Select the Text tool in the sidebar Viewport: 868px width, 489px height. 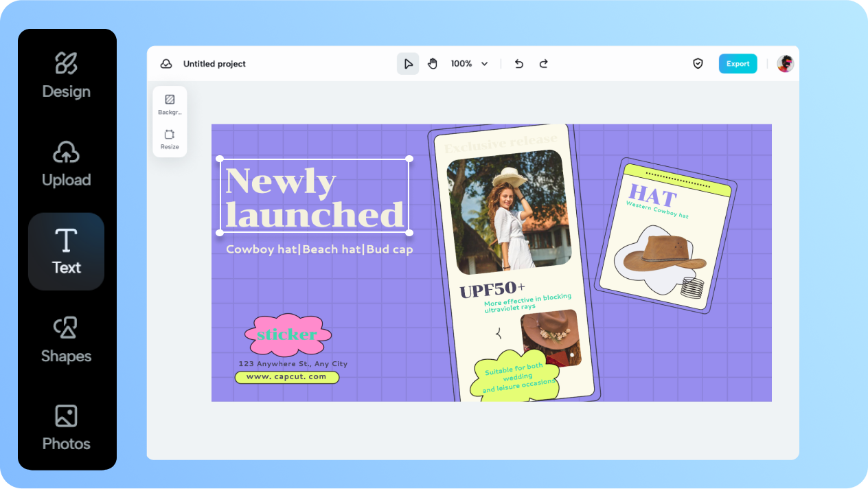coord(66,251)
